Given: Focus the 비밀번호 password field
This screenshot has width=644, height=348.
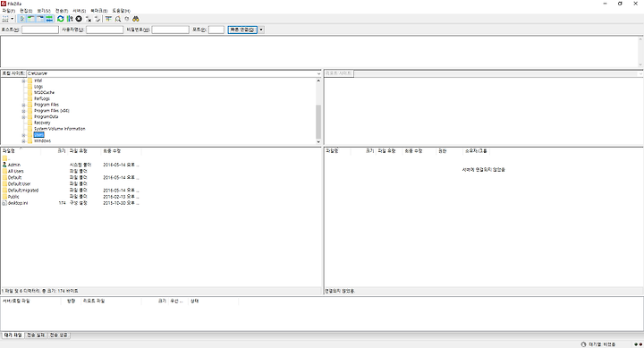Looking at the screenshot, I should tap(171, 30).
